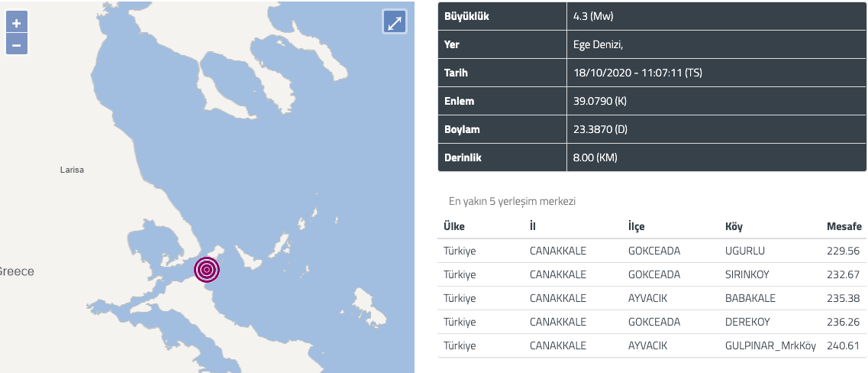Select the SIRINKOY village row
The height and width of the screenshot is (373, 868).
(651, 274)
